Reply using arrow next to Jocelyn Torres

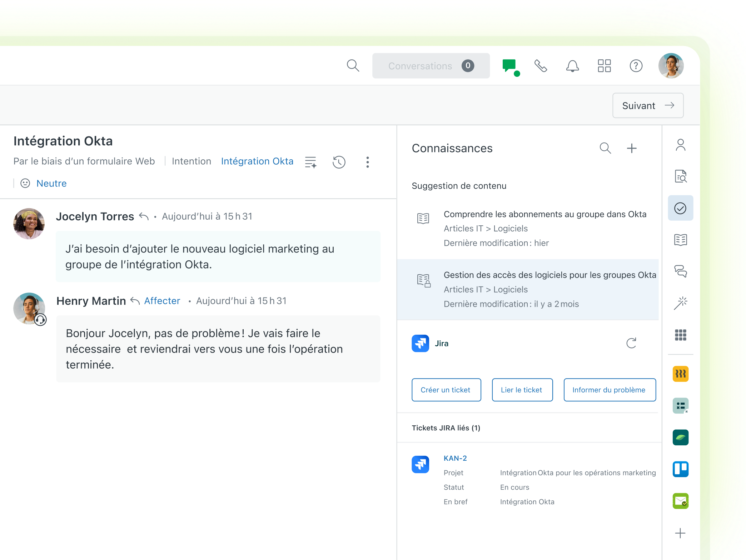click(x=144, y=216)
